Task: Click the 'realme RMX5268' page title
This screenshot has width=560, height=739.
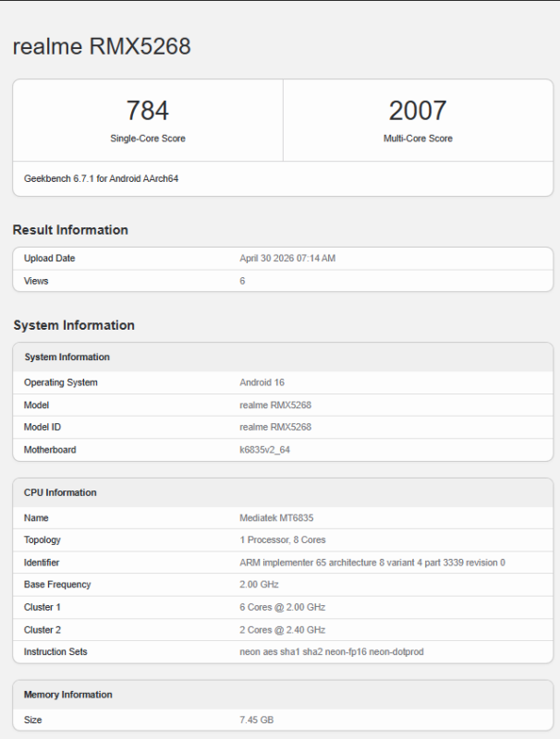Action: (102, 46)
